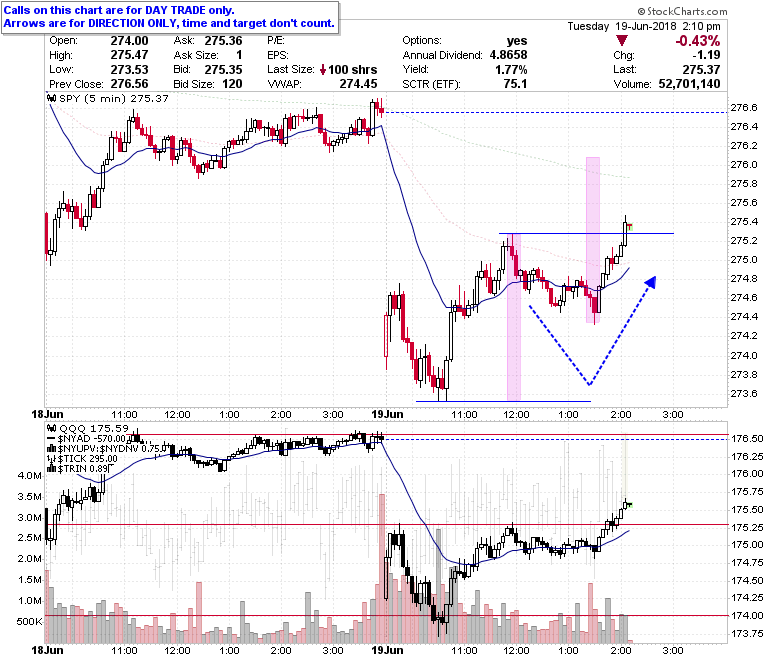The width and height of the screenshot is (780, 659).
Task: Click the 275.0 price axis label
Action: coord(744,260)
